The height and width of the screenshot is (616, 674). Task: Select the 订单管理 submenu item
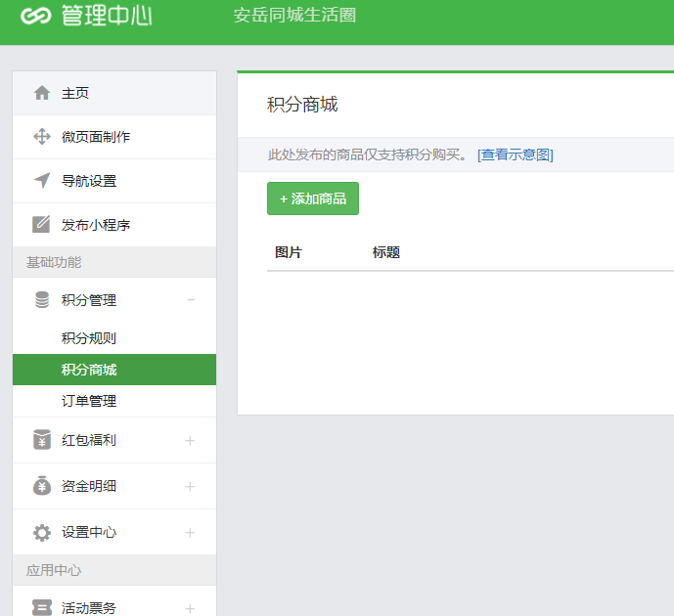[89, 401]
